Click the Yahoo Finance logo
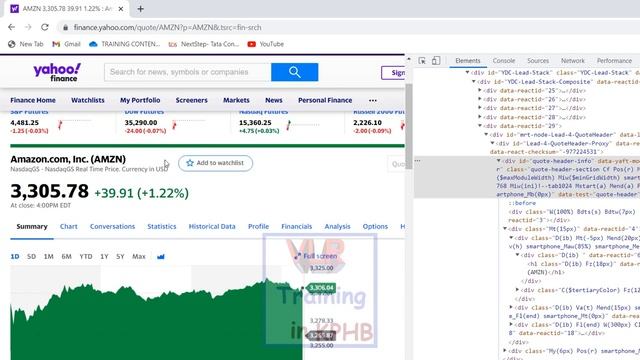 click(57, 72)
